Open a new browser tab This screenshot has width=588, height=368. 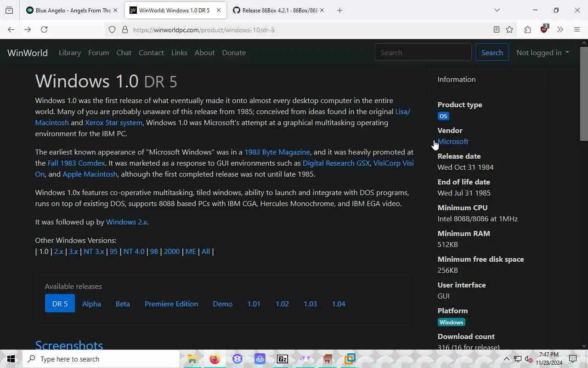[x=339, y=10]
